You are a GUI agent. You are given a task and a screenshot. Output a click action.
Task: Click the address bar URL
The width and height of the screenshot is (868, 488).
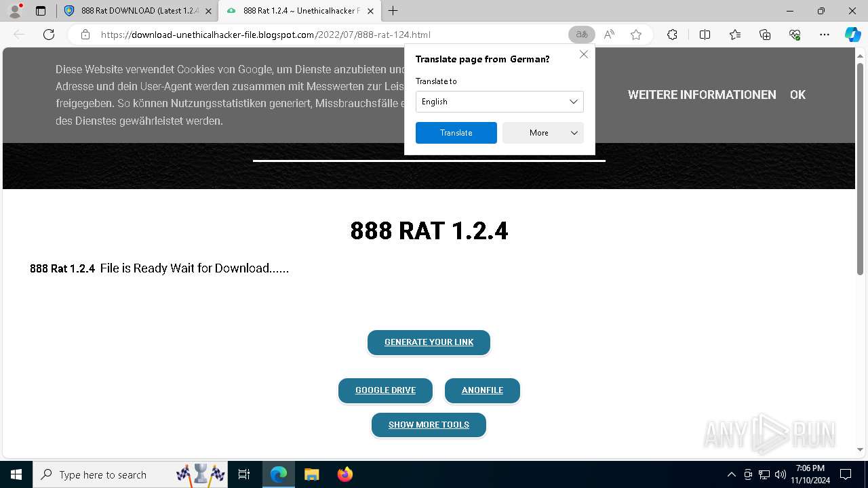pos(265,35)
